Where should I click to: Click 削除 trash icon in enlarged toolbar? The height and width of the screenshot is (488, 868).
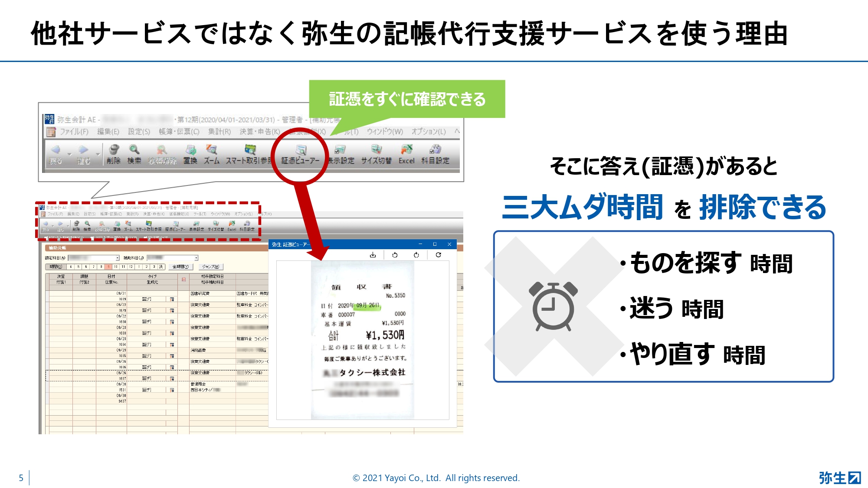[114, 150]
